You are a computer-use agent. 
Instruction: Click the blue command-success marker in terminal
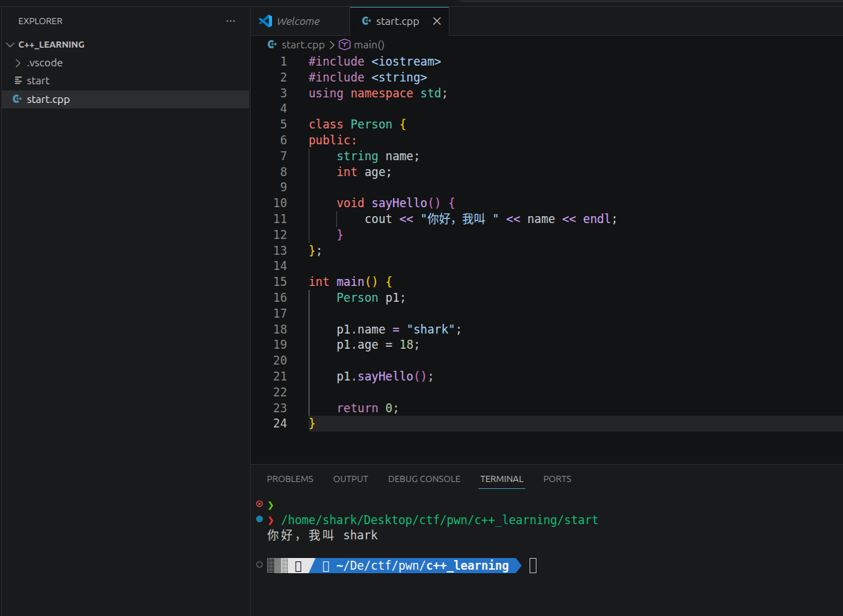260,519
